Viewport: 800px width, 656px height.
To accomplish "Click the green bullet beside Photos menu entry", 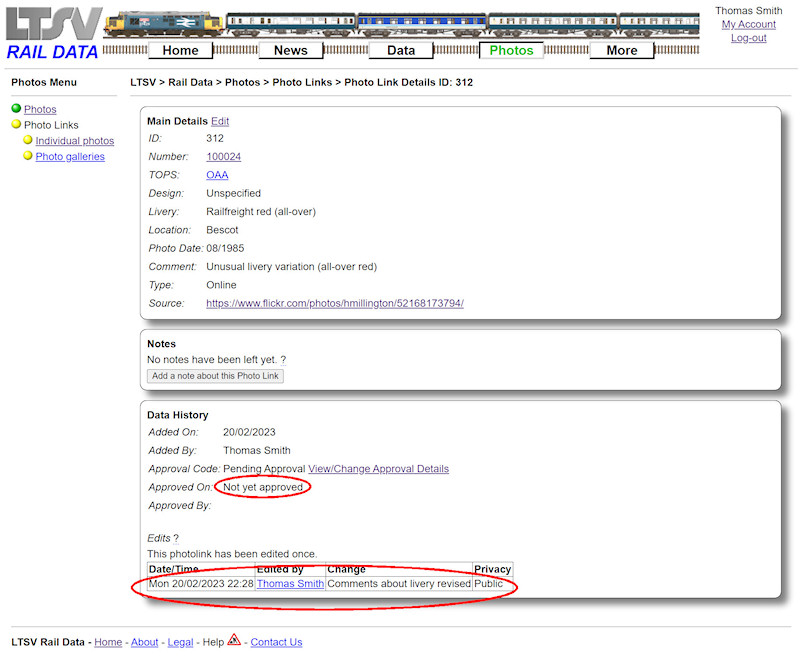I will [x=15, y=108].
